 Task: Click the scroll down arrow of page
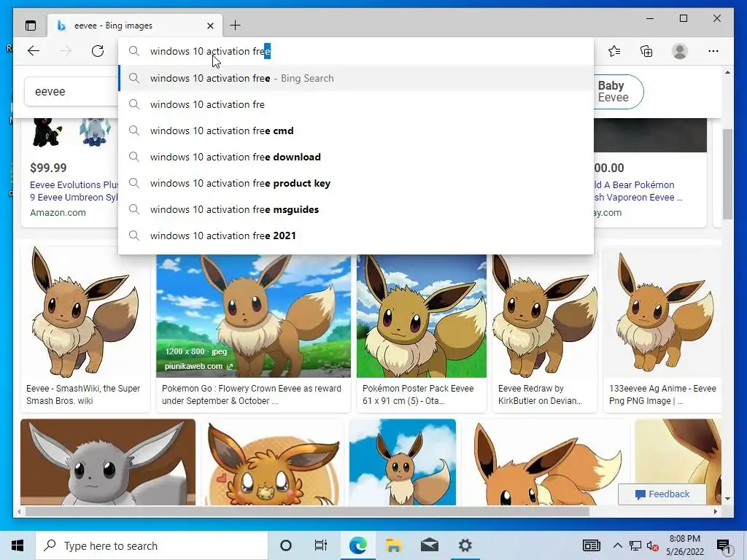727,499
